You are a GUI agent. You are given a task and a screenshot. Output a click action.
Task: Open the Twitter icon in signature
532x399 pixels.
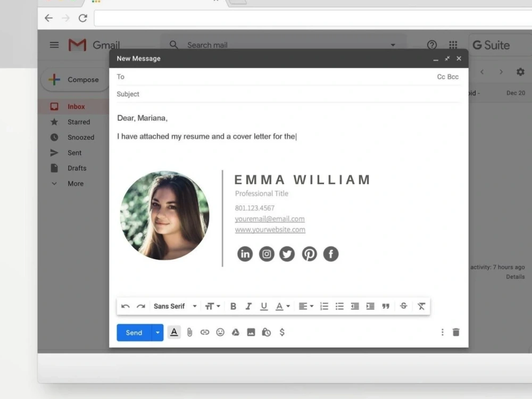[x=287, y=254]
